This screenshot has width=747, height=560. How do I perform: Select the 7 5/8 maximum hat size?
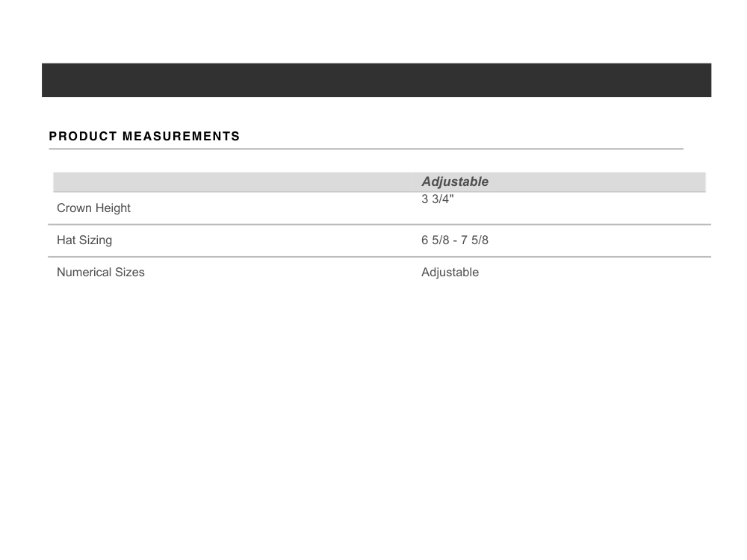coord(474,240)
